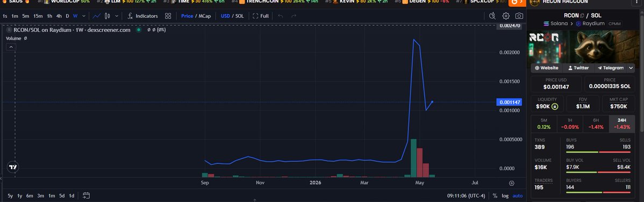
Task: Show the 5M price change tab
Action: coord(544,124)
